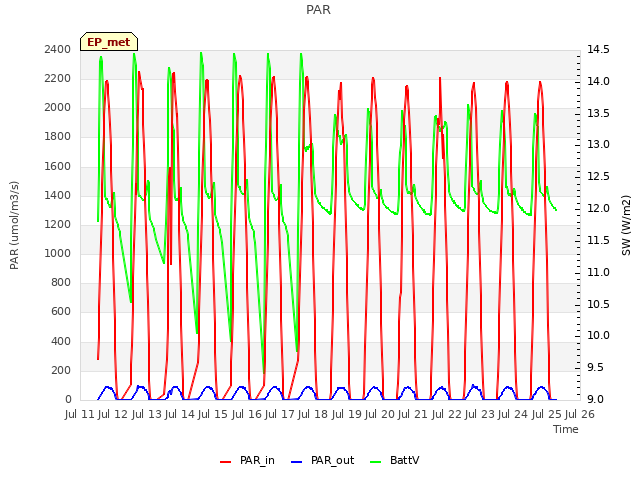Image resolution: width=640 pixels, height=480 pixels.
Task: Click the green BattV legend swatch
Action: point(376,462)
